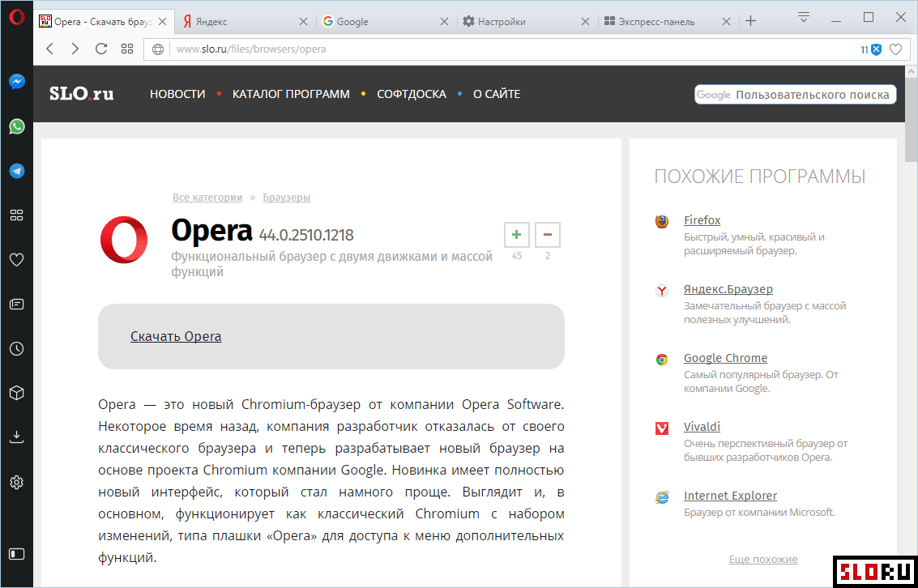Open Personal news in the sidebar

[x=17, y=305]
